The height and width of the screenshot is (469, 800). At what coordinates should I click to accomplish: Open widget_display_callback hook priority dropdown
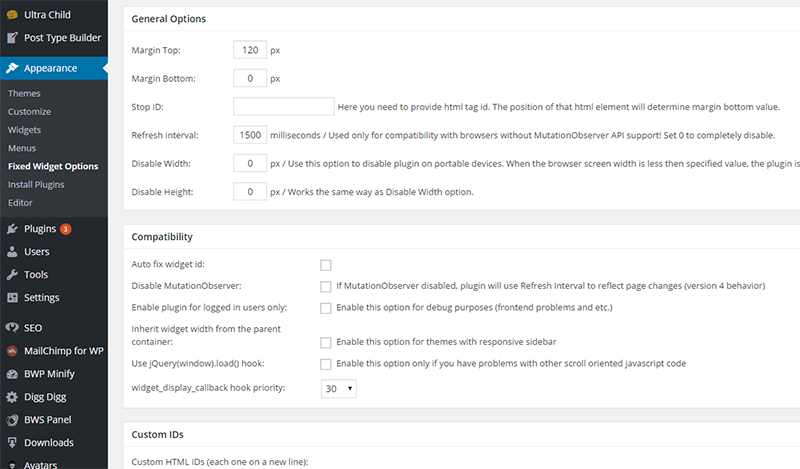(x=339, y=389)
